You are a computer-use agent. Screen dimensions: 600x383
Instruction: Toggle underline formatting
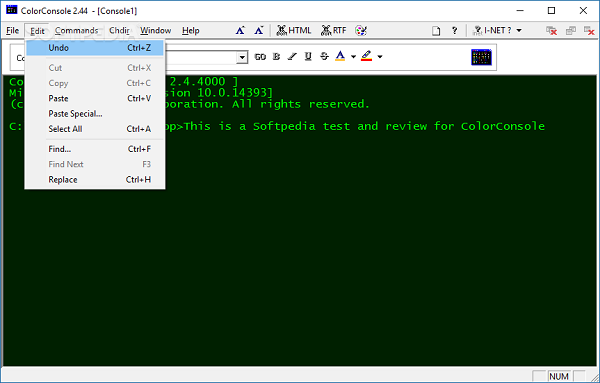[x=308, y=57]
